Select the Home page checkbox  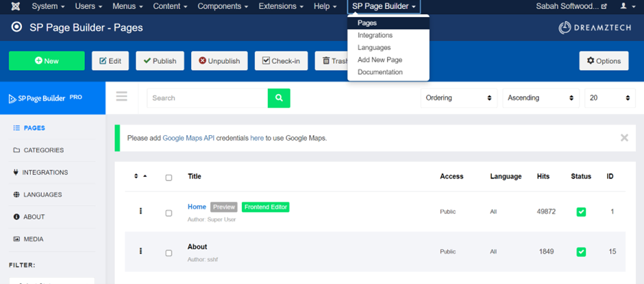[x=169, y=213]
